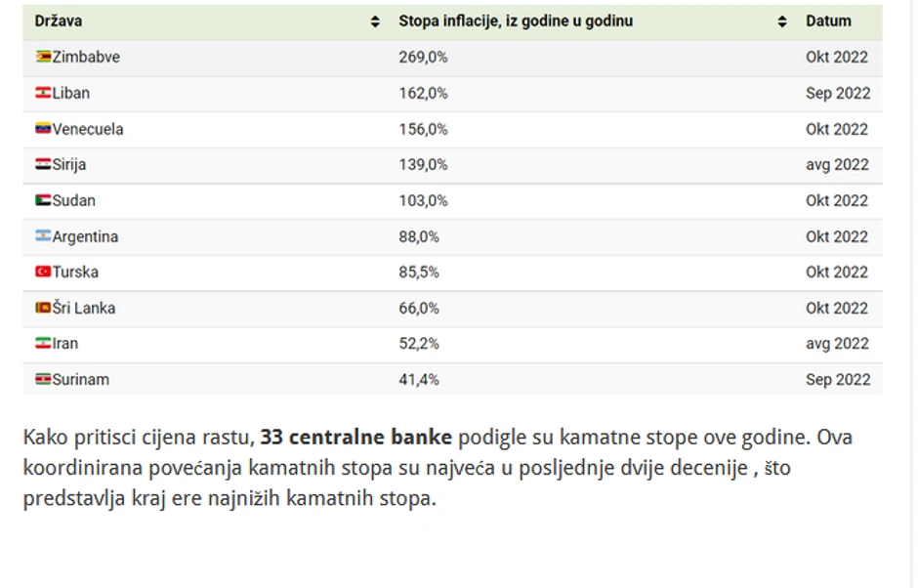
Task: Click the 269,0% inflation value
Action: [x=423, y=57]
